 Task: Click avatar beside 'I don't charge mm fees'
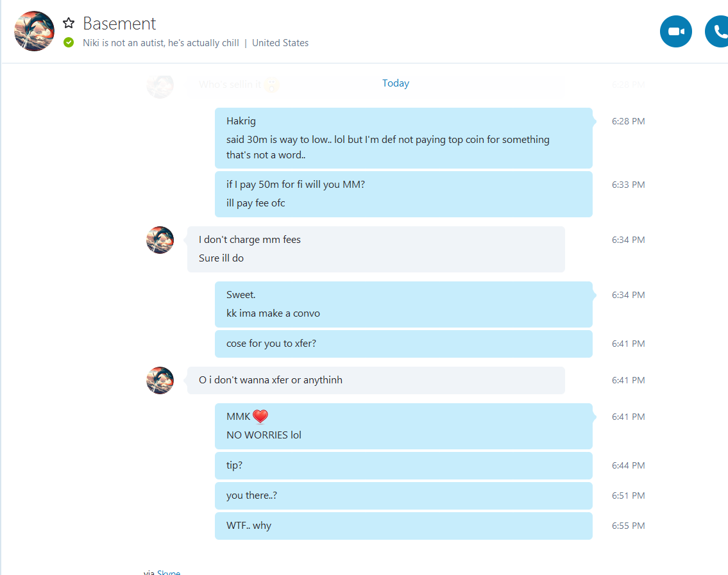tap(160, 240)
